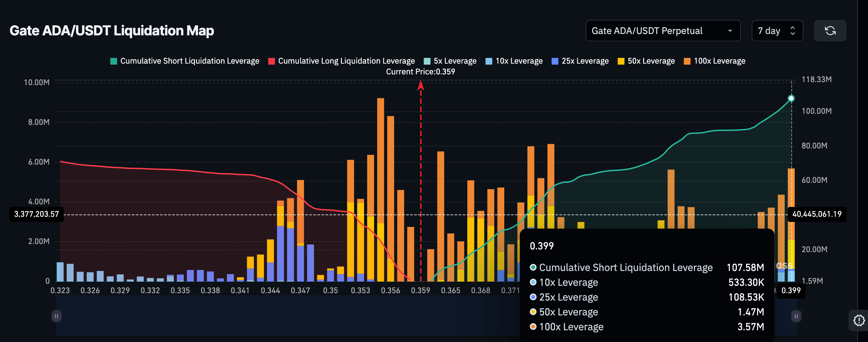Click the blue 25x bar near 0.345
Screen dimensions: 868x342
pos(280,253)
